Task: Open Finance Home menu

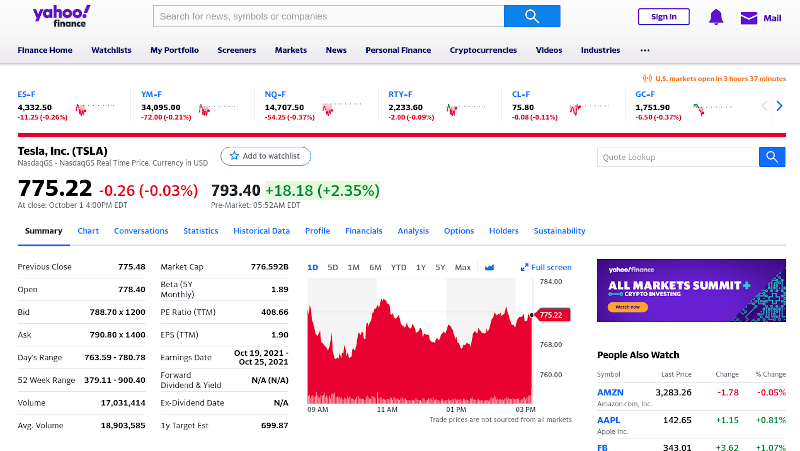Action: click(45, 50)
